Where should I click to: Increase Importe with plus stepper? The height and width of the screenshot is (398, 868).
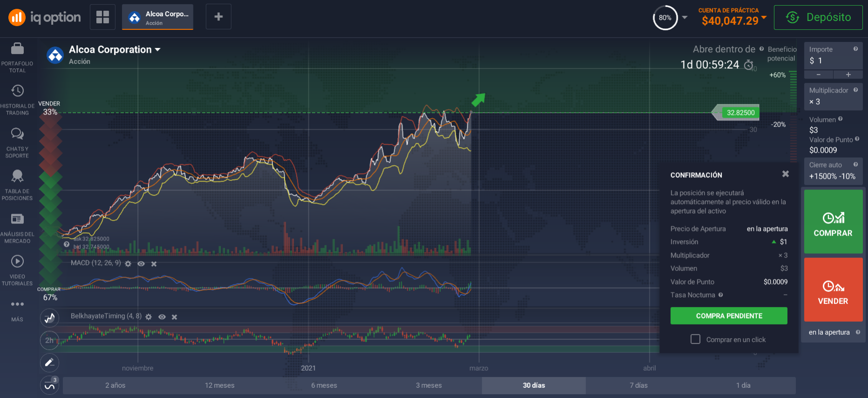click(848, 74)
